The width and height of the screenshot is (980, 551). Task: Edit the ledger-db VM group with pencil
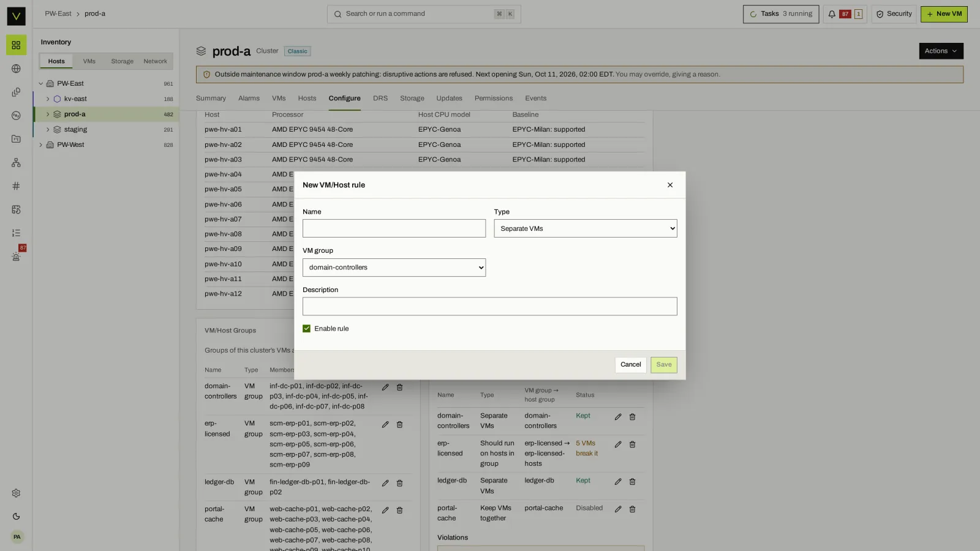click(x=385, y=483)
